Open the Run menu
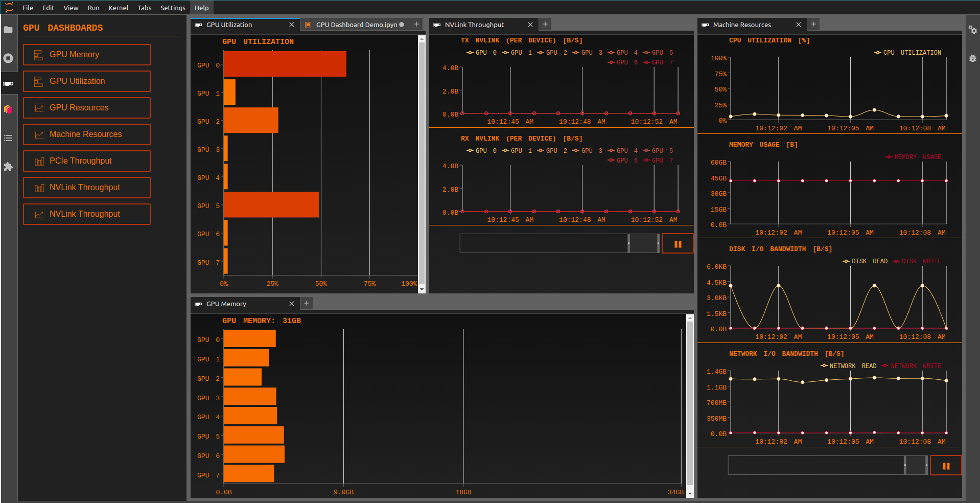 click(x=93, y=8)
